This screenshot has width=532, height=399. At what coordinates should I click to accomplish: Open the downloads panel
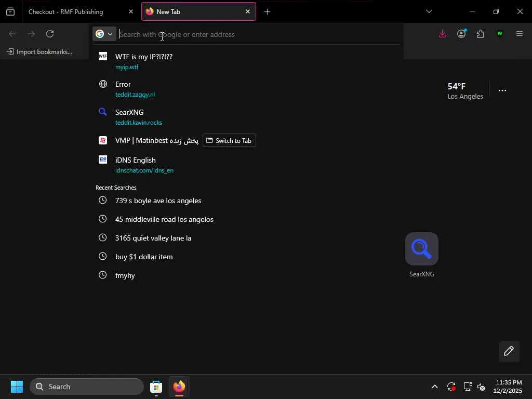click(443, 34)
